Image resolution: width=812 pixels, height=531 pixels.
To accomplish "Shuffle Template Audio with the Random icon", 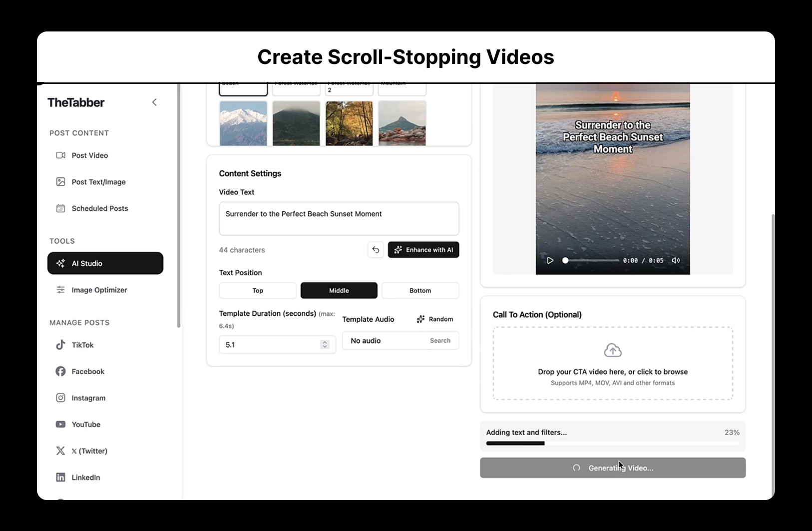I will tap(421, 319).
